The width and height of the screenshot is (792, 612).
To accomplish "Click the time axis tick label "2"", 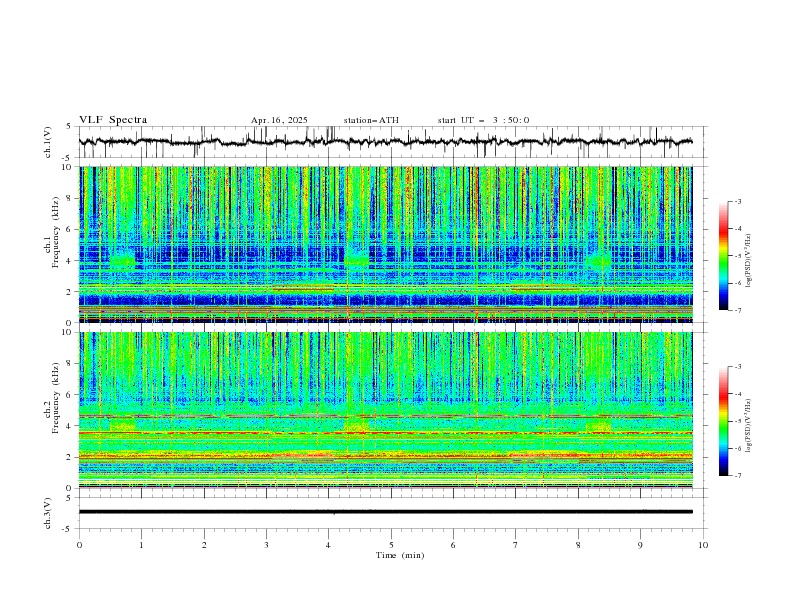I will 204,545.
